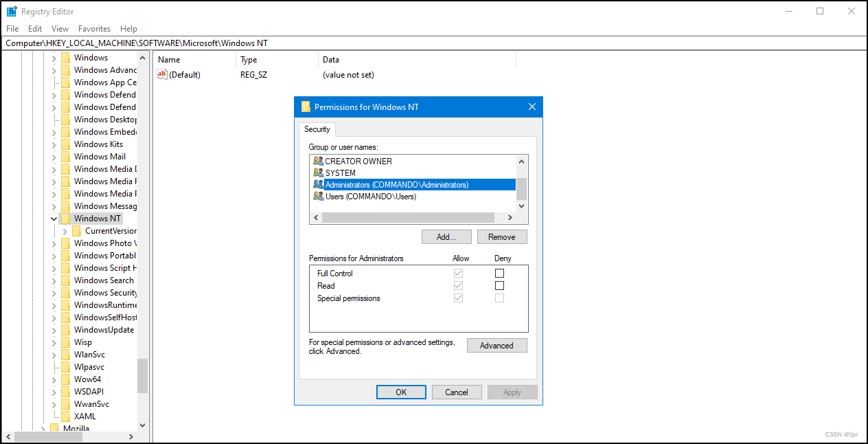Open the Help menu
This screenshot has width=868, height=444.
(x=128, y=29)
